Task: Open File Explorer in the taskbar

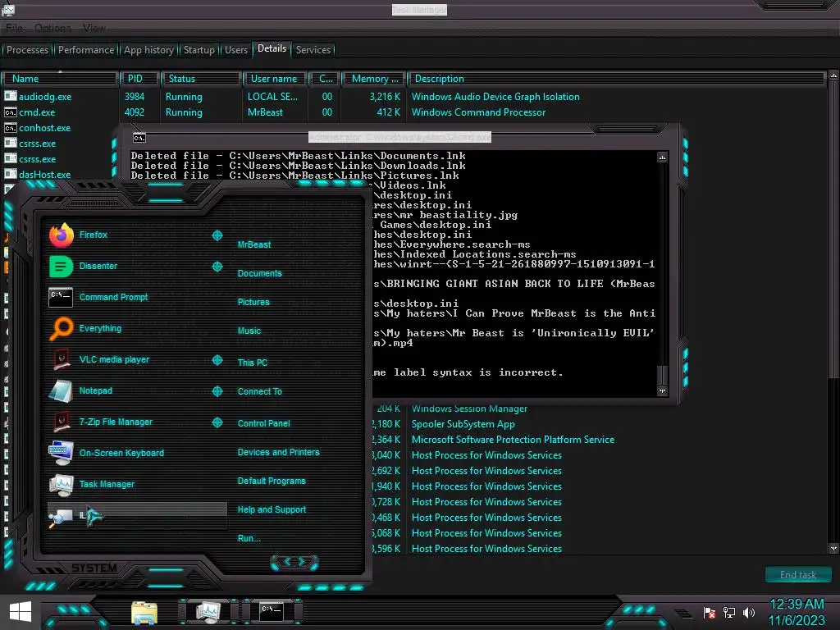Action: [144, 612]
